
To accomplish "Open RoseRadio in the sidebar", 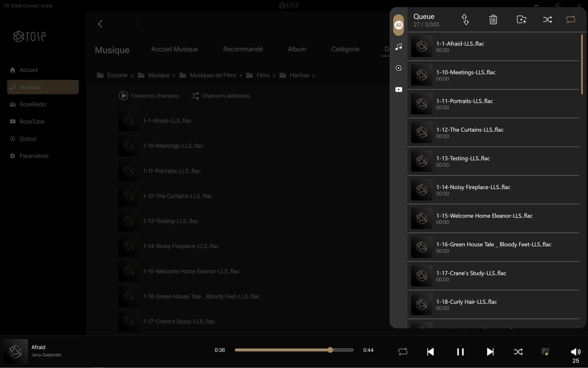I will tap(43, 104).
